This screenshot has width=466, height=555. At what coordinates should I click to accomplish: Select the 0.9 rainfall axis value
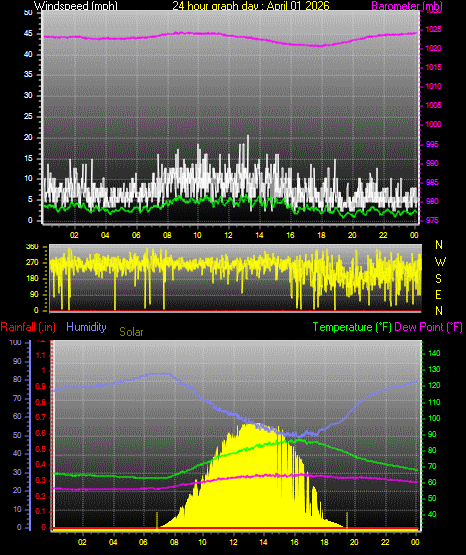coord(41,387)
